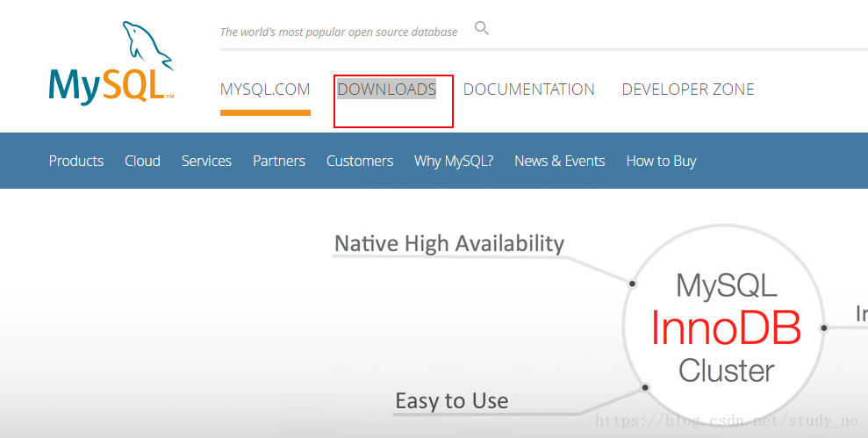The width and height of the screenshot is (868, 438).
Task: Open the Products menu
Action: tap(76, 161)
